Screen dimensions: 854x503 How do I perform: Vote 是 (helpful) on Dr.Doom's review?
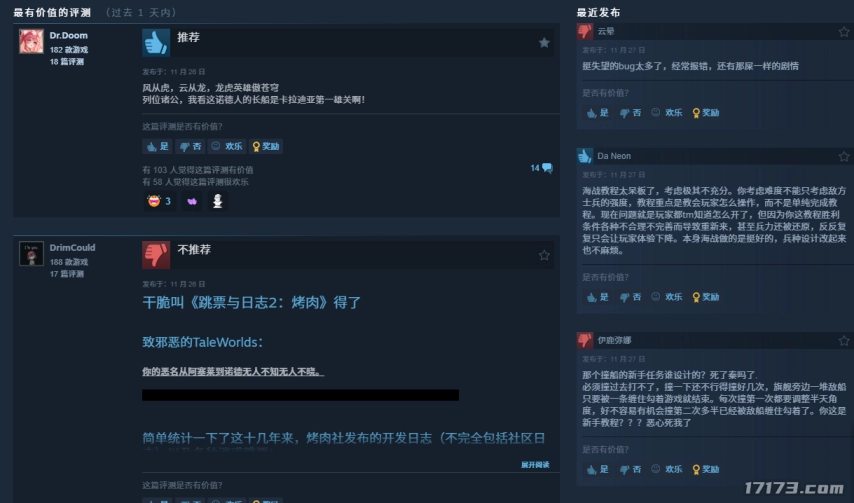coord(157,146)
